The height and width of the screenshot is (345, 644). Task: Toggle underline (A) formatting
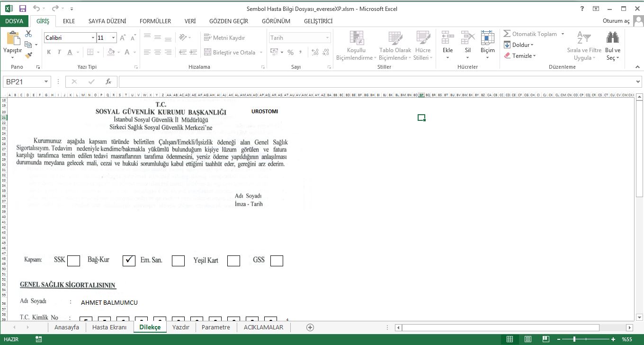pyautogui.click(x=70, y=52)
